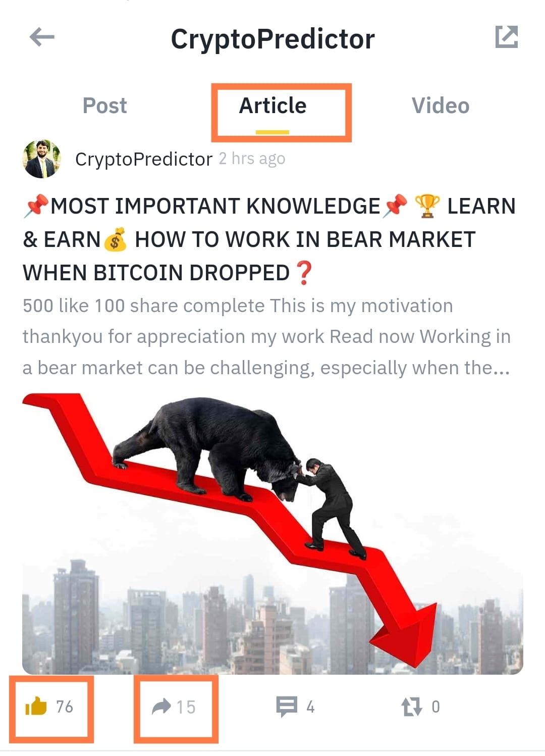Tap the share count 15
The height and width of the screenshot is (756, 545).
click(186, 707)
